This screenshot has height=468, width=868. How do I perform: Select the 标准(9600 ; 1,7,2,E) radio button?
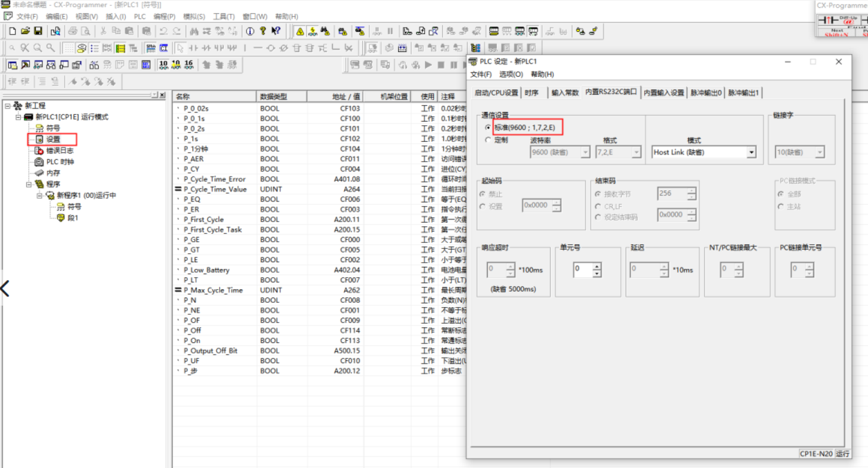point(488,127)
